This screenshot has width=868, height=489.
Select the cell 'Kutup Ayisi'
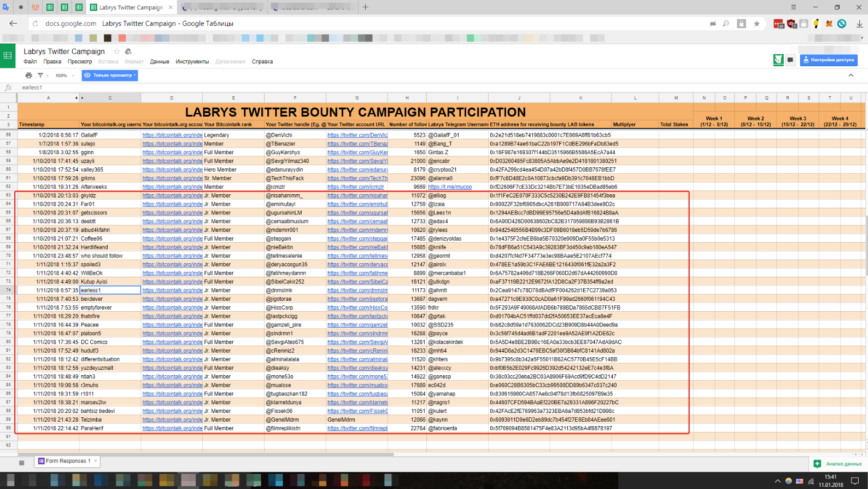(x=110, y=282)
